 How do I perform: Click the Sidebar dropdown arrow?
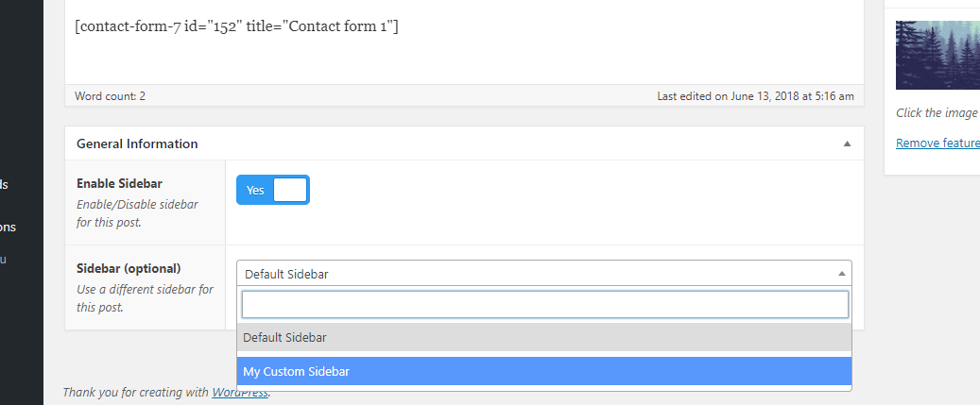click(841, 274)
